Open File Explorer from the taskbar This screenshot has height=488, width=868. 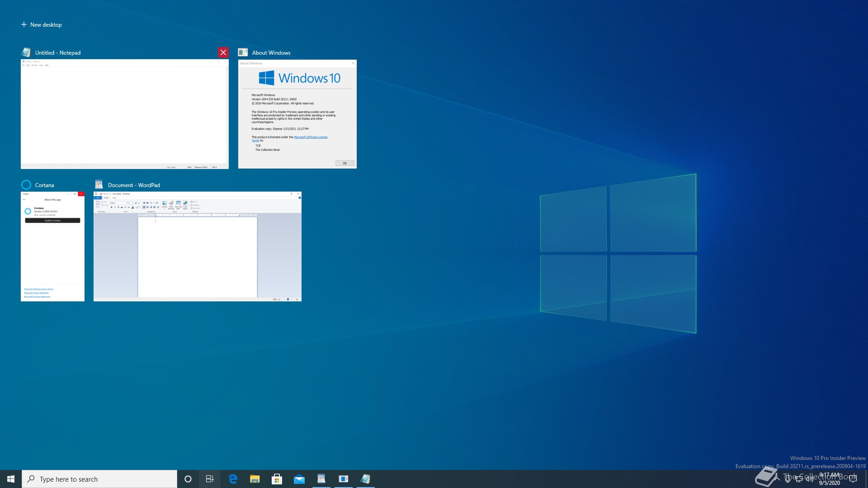[255, 479]
